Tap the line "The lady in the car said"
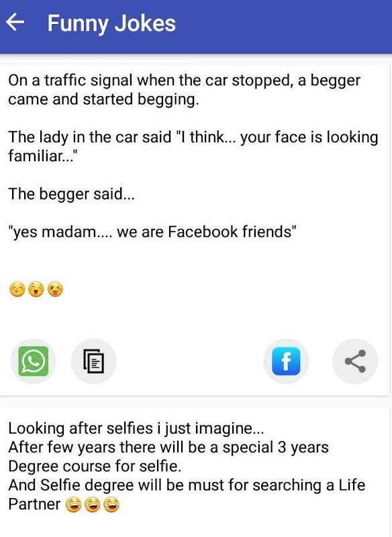 tap(90, 137)
